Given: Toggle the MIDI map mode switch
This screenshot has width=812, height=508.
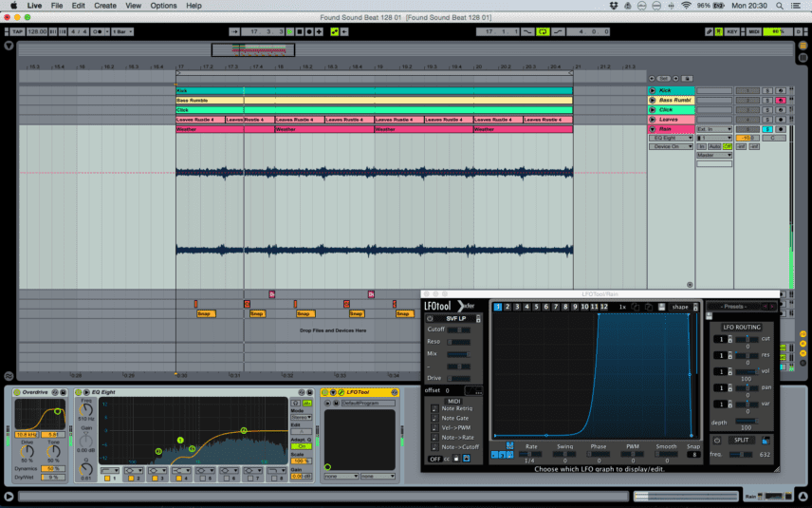Looking at the screenshot, I should coord(753,31).
